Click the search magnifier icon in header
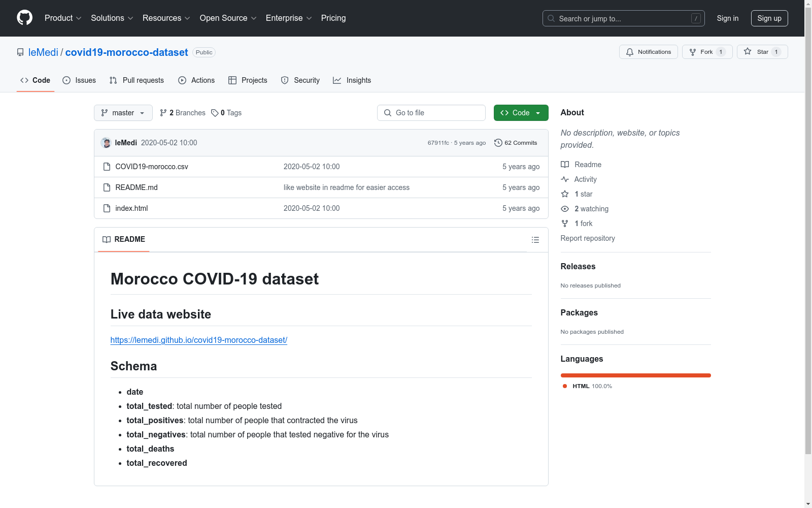This screenshot has width=812, height=508. point(551,18)
